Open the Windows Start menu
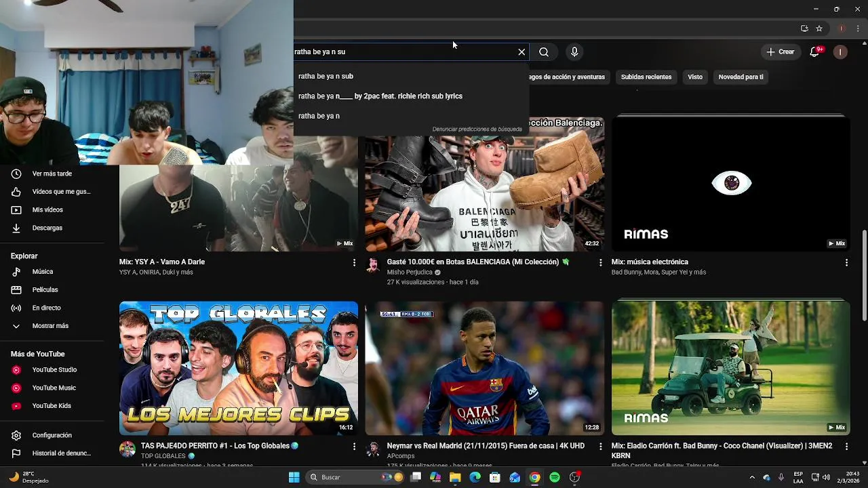This screenshot has width=868, height=488. point(294,477)
